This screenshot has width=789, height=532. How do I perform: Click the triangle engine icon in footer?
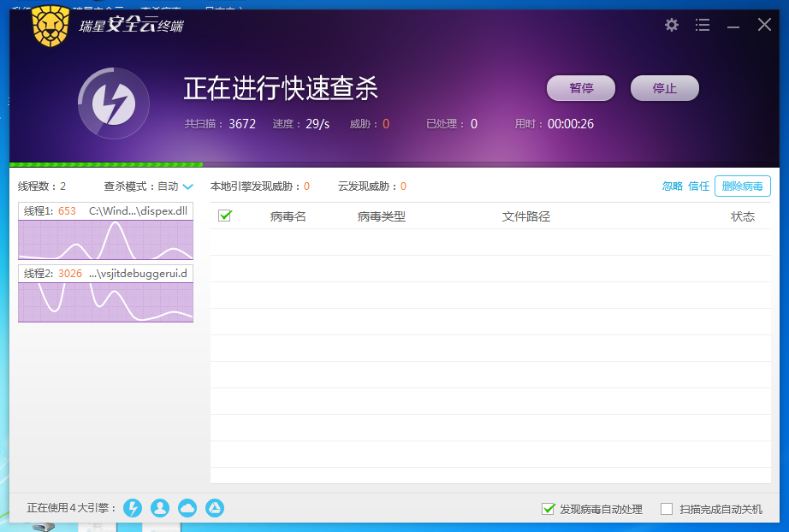tap(214, 508)
